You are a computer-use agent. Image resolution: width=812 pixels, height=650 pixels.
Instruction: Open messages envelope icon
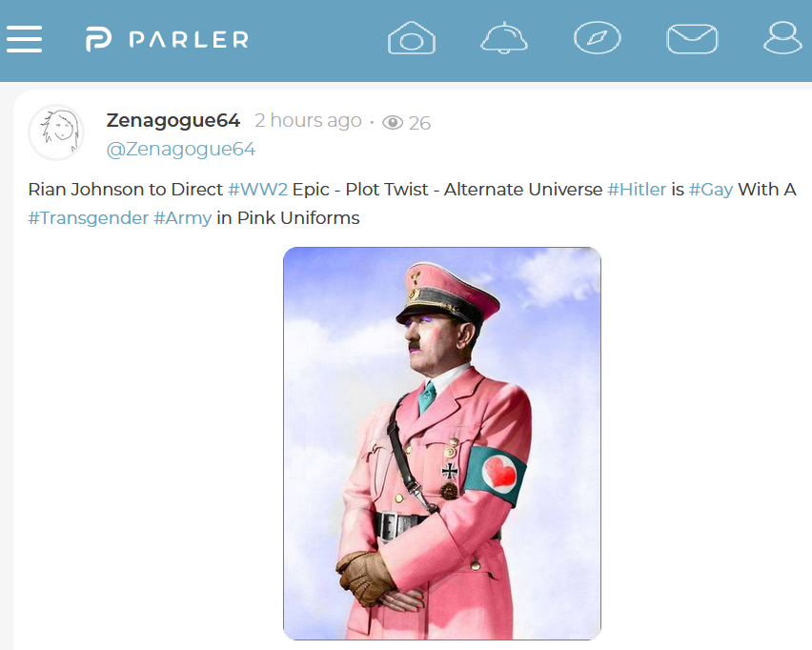[692, 39]
